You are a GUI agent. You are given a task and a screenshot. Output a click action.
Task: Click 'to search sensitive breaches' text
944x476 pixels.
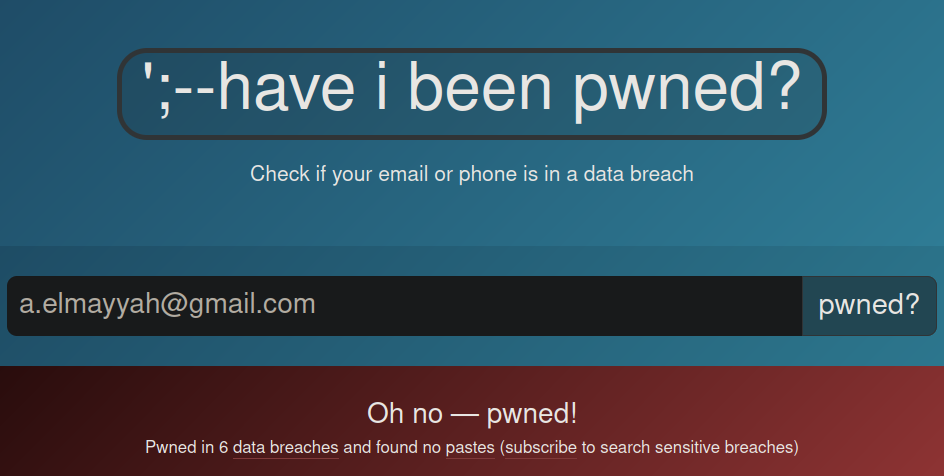[x=688, y=448]
